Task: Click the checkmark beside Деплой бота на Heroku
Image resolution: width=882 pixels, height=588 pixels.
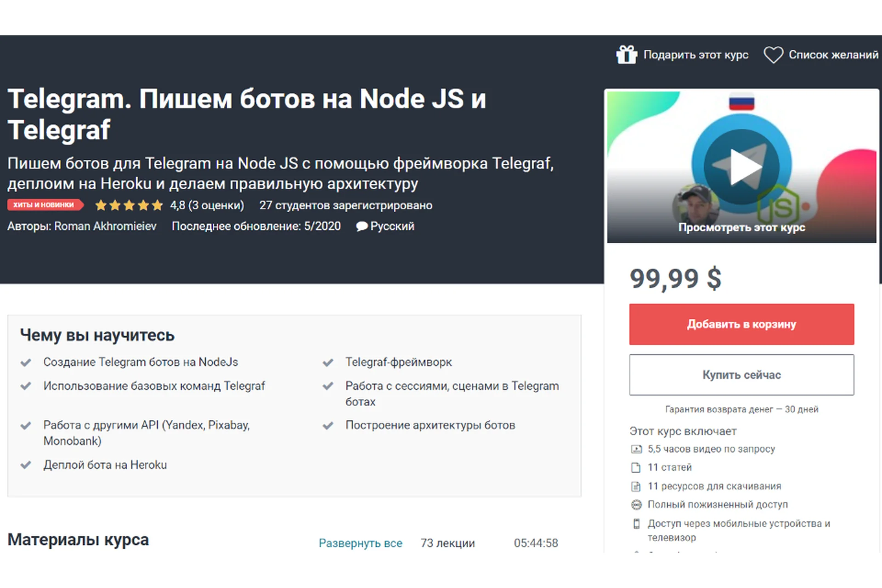Action: tap(26, 464)
